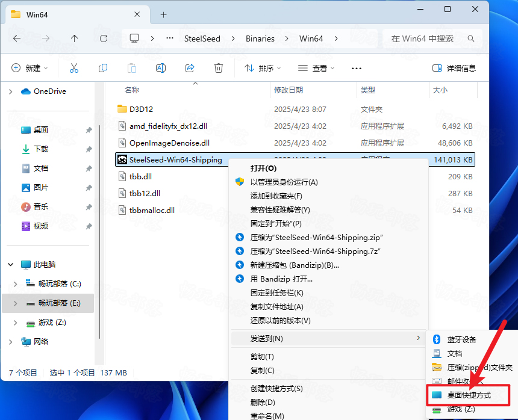Image resolution: width=518 pixels, height=420 pixels.
Task: Expand the 畅玩部落 (C:) drive node
Action: [15, 284]
